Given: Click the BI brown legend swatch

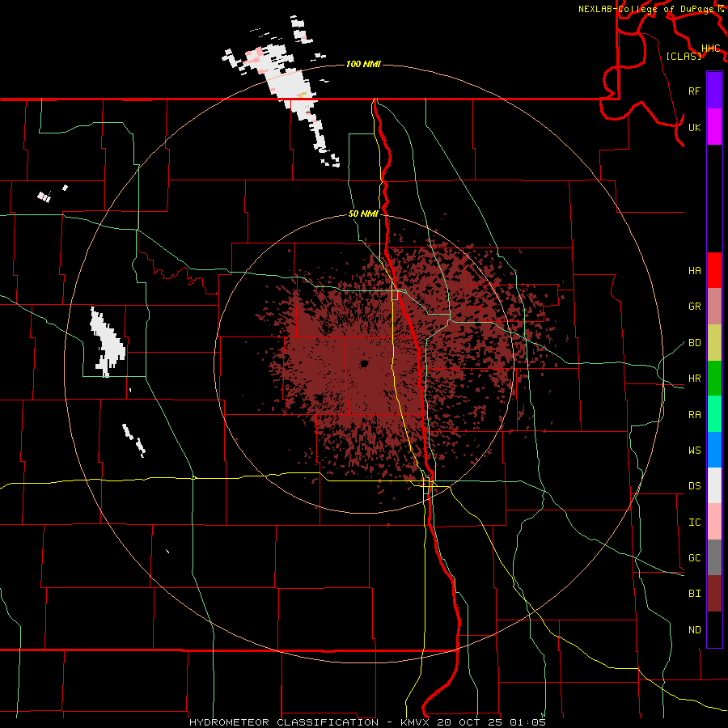Looking at the screenshot, I should coord(714,594).
